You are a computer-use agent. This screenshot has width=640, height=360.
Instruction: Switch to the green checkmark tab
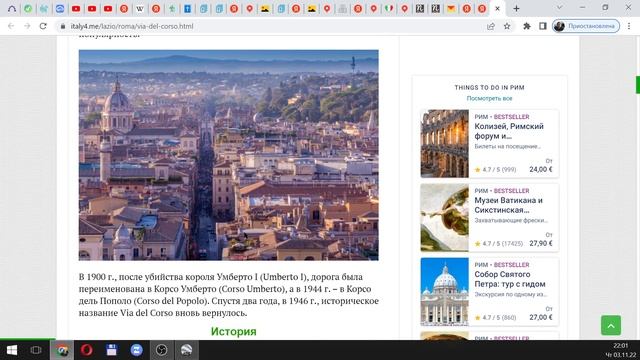tap(28, 8)
